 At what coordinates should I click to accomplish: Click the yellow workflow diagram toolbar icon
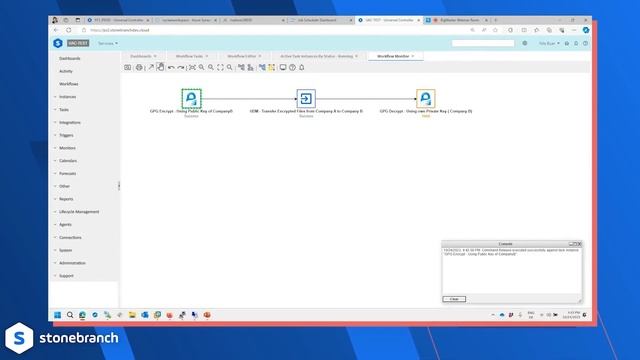[271, 67]
